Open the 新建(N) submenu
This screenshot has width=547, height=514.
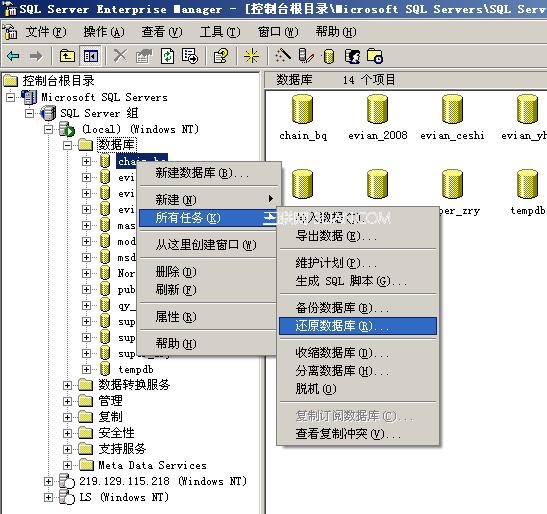[209, 200]
